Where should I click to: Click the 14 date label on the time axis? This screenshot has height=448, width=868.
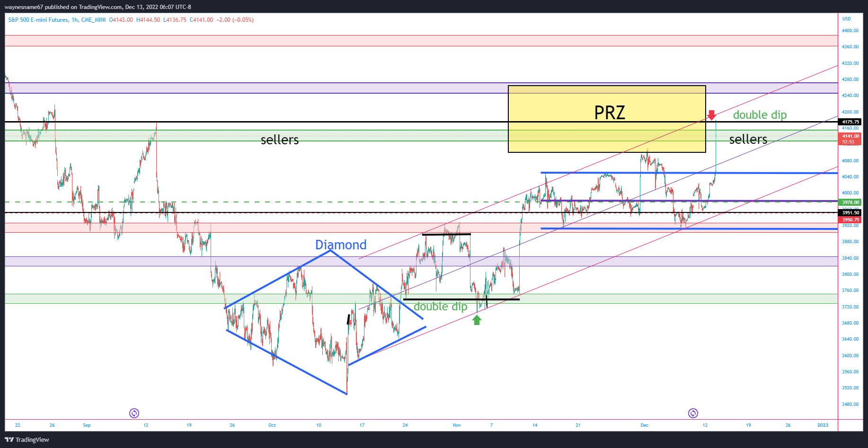[535, 425]
